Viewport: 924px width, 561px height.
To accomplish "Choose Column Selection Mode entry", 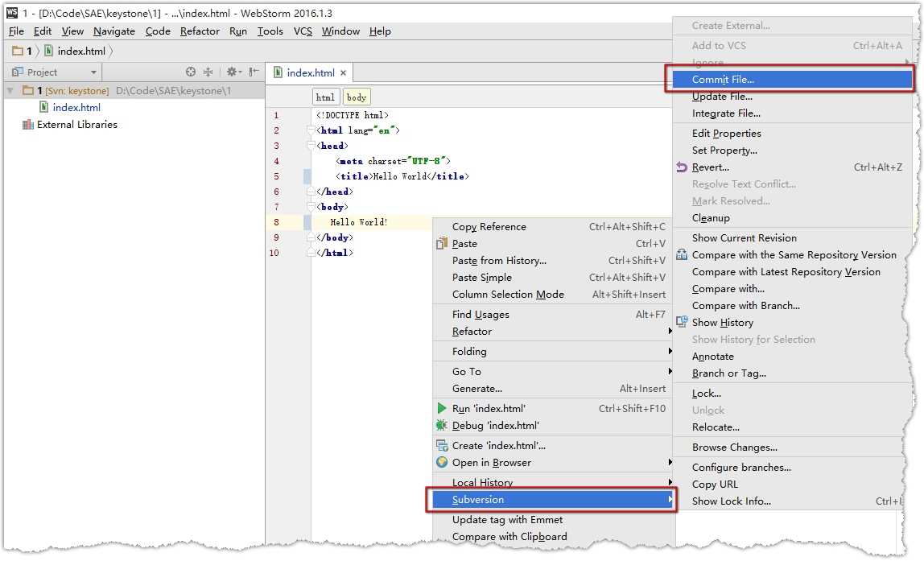I will [553, 294].
